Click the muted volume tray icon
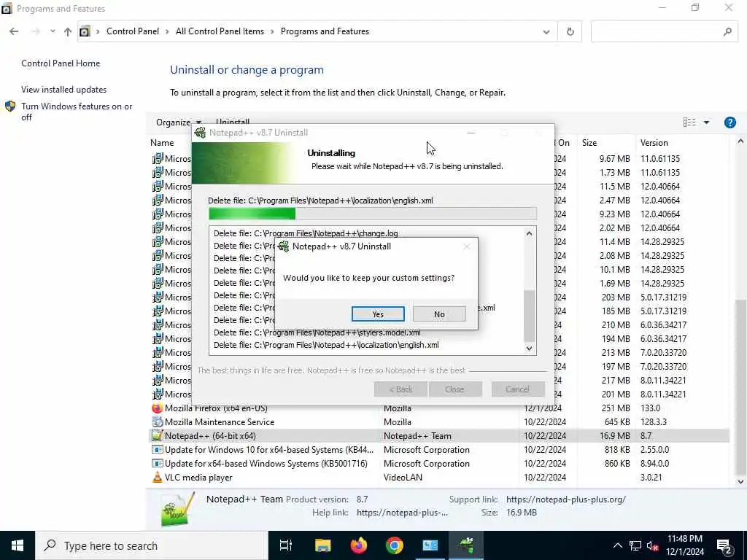 (653, 545)
